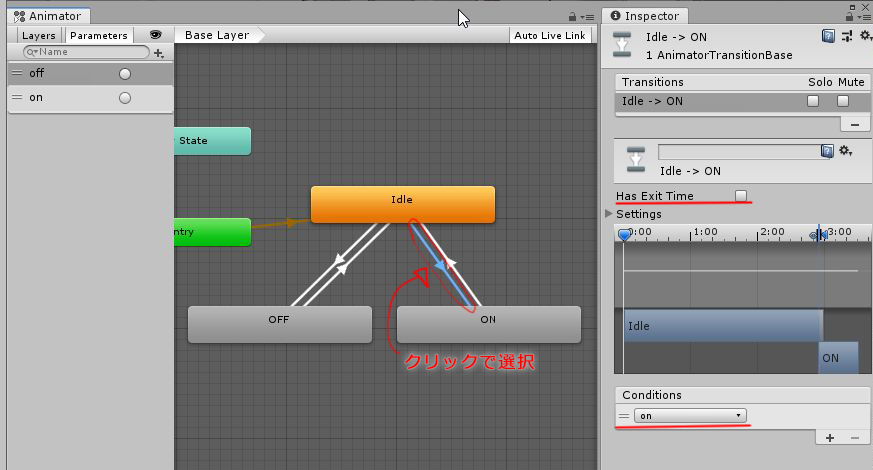Open the Inspector window options menu
This screenshot has height=470, width=873.
[x=865, y=17]
